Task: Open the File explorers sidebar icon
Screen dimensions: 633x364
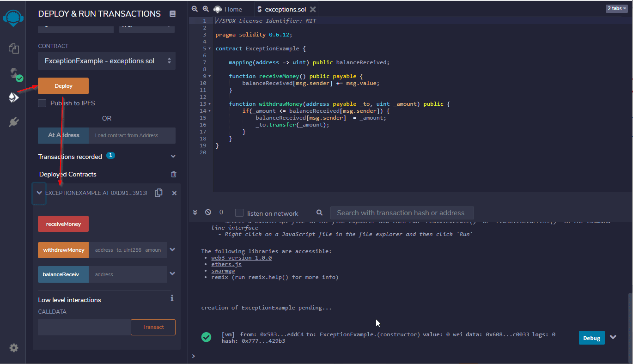Action: tap(13, 48)
